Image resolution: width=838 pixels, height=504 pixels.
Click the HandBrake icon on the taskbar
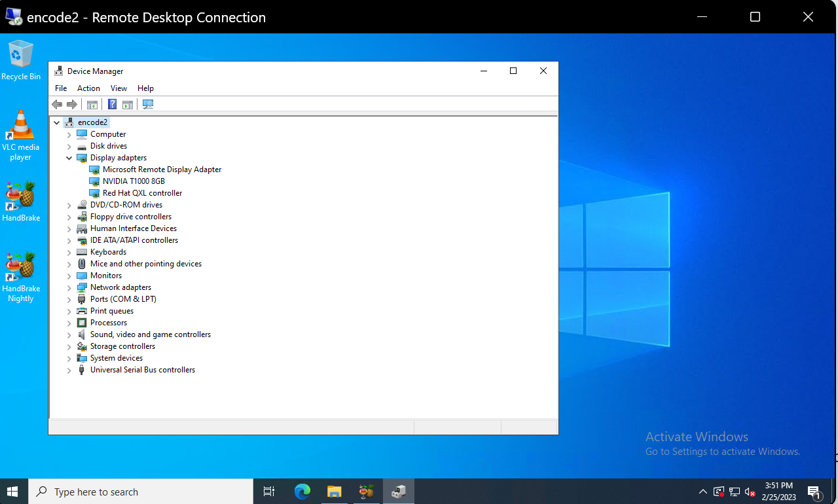[367, 492]
